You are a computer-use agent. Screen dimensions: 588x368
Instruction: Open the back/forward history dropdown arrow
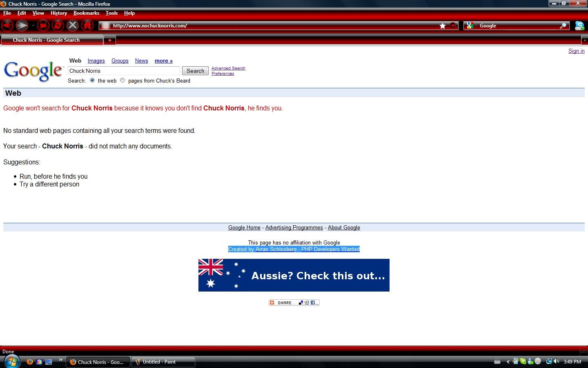(33, 25)
